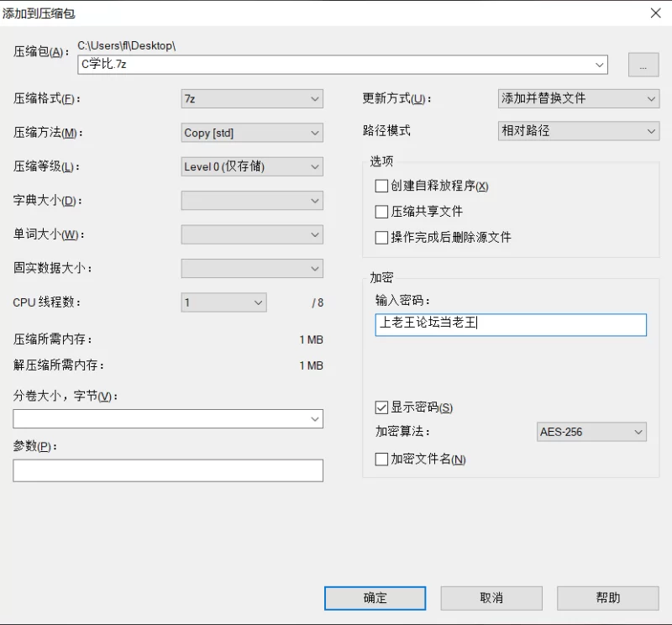Click inside the password input field

point(511,325)
